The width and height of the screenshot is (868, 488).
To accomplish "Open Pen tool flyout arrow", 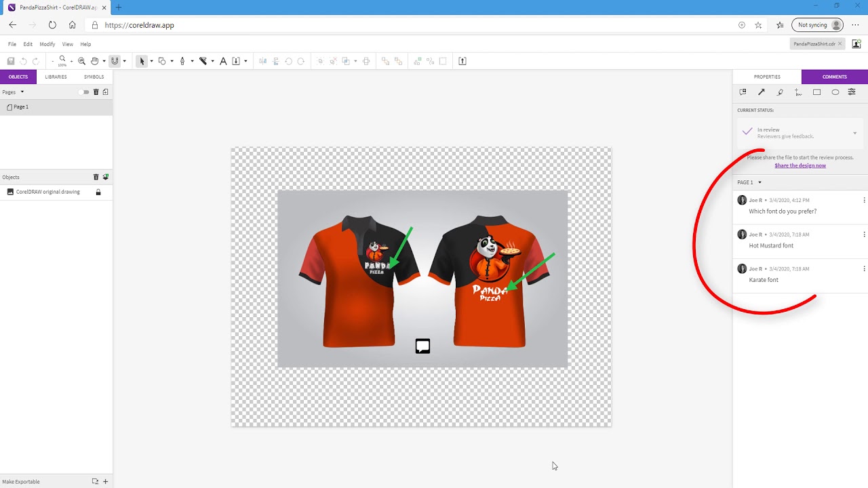I will coord(192,61).
